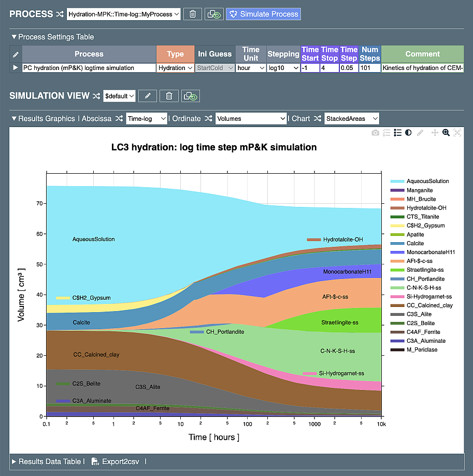Click the trash icon in Simulation View
The image size is (473, 476).
(x=169, y=96)
